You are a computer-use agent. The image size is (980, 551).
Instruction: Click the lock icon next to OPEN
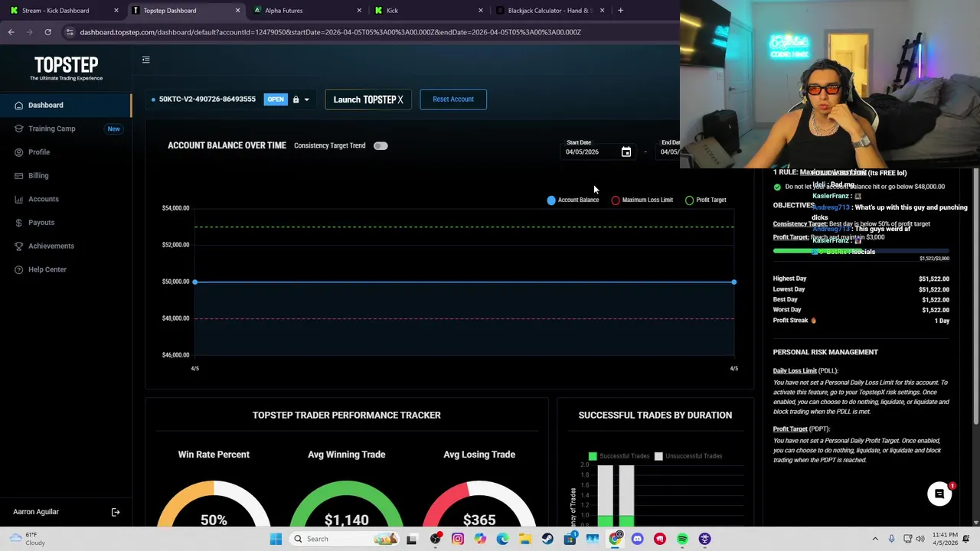point(296,99)
